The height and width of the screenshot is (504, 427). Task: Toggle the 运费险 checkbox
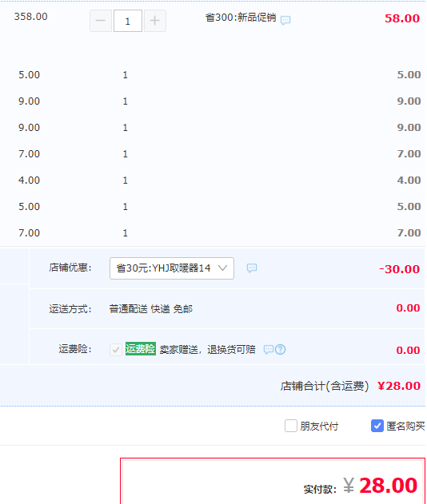click(116, 349)
